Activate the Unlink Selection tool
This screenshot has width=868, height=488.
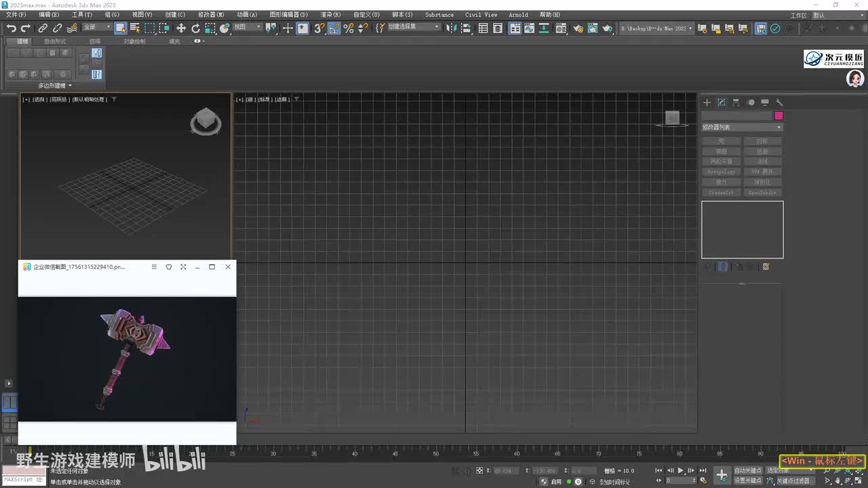(x=57, y=28)
